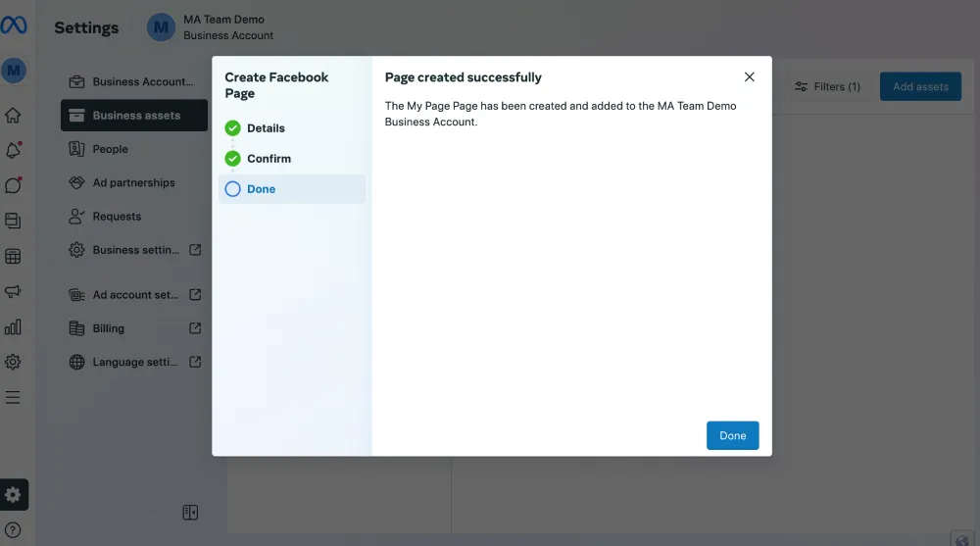Click the sidebar collapse panel icon
980x546 pixels.
pyautogui.click(x=191, y=513)
